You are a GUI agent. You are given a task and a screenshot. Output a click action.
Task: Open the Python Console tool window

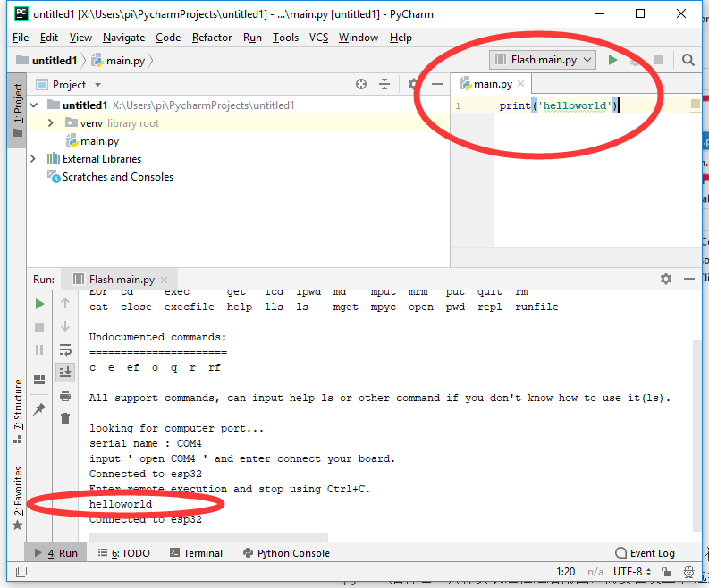point(285,553)
